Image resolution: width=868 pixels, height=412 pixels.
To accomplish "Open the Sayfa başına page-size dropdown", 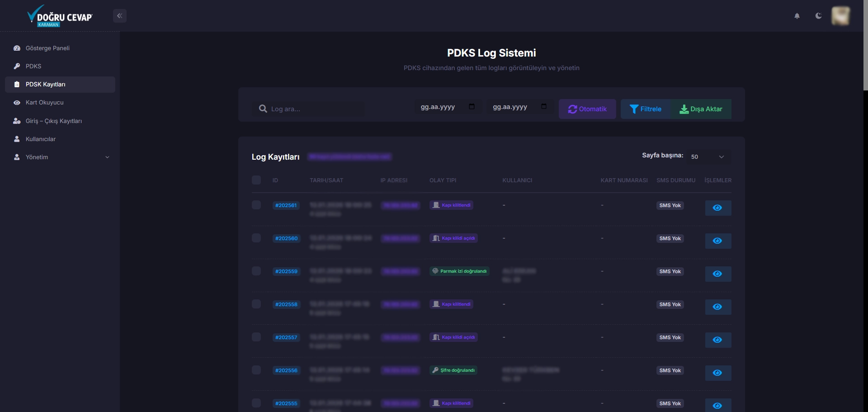I will point(708,156).
